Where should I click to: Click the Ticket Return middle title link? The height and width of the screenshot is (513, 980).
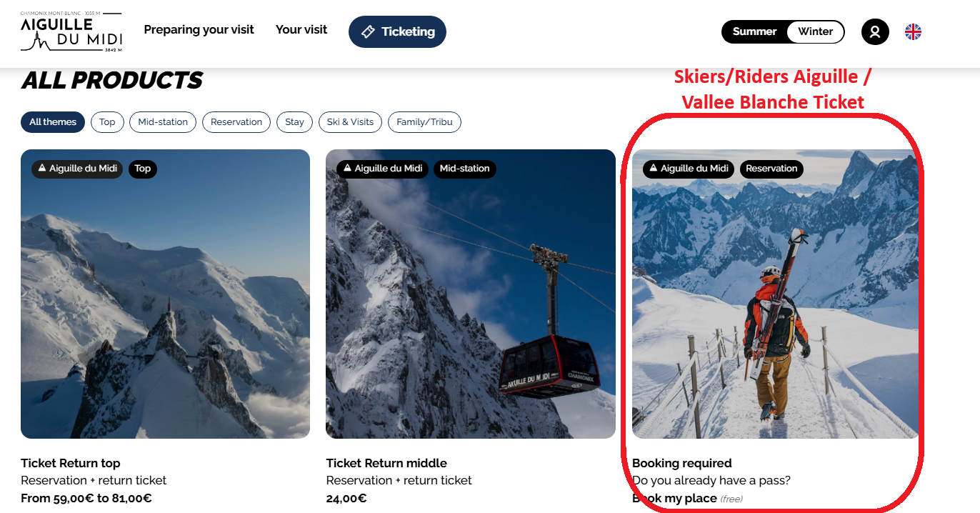(386, 463)
